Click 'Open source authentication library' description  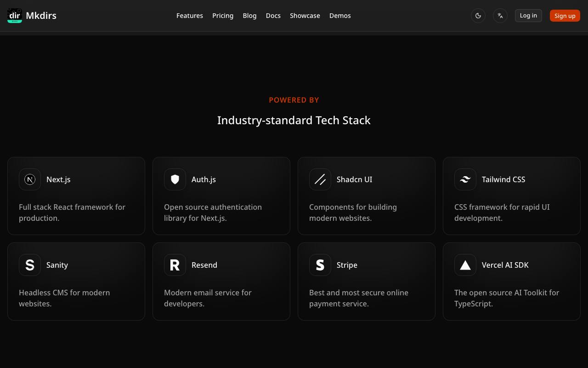click(213, 213)
